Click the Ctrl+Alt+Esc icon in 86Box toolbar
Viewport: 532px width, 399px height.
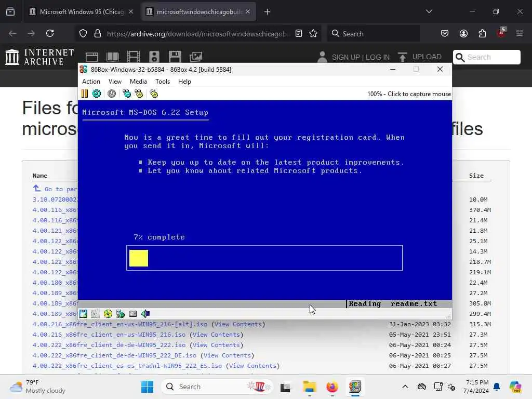(139, 94)
